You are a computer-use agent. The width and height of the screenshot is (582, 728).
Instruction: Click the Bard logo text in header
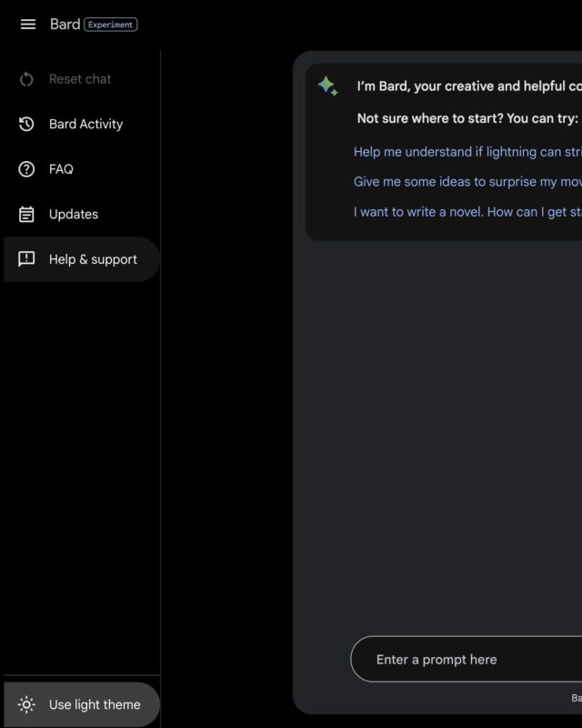65,25
